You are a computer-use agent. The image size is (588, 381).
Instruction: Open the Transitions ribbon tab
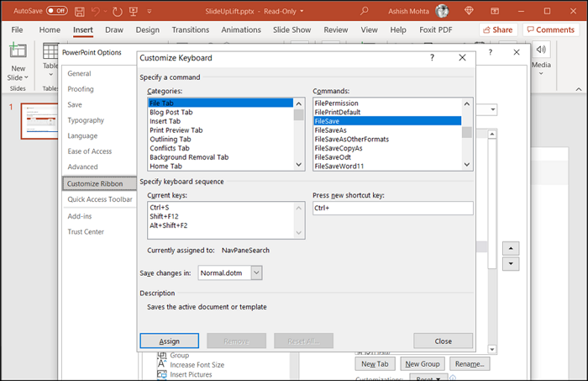[x=191, y=29]
